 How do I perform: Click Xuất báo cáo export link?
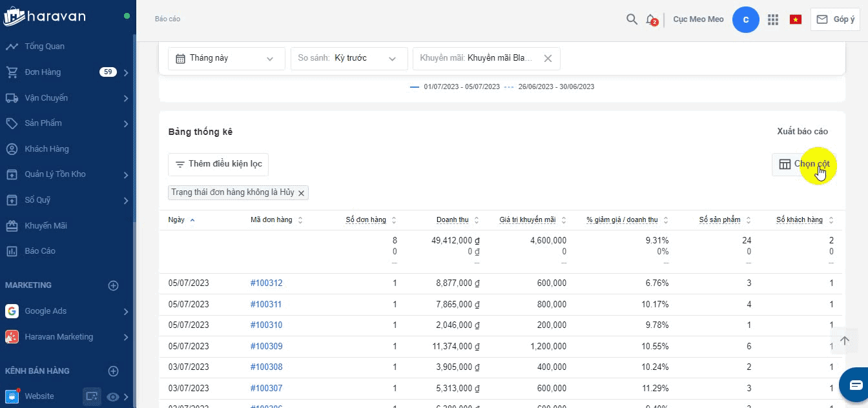pyautogui.click(x=802, y=132)
